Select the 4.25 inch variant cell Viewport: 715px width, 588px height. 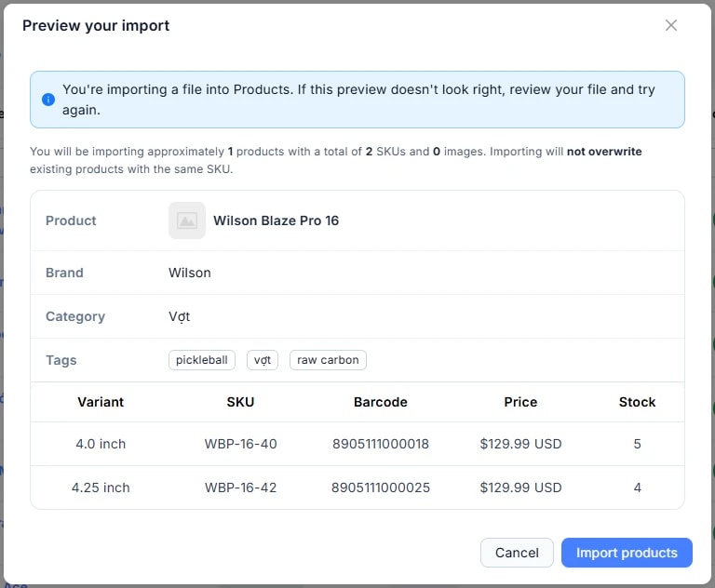pyautogui.click(x=101, y=488)
